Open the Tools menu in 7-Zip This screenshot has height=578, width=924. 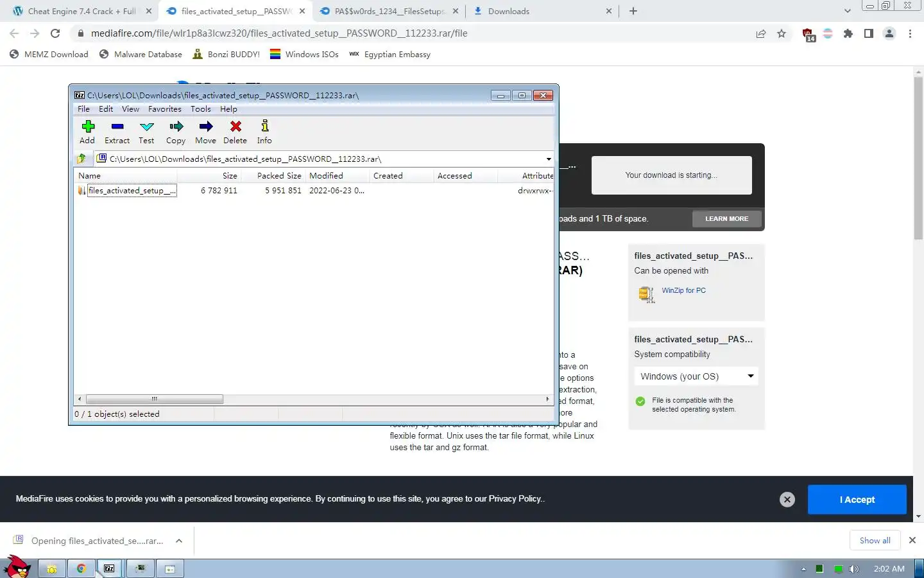200,109
